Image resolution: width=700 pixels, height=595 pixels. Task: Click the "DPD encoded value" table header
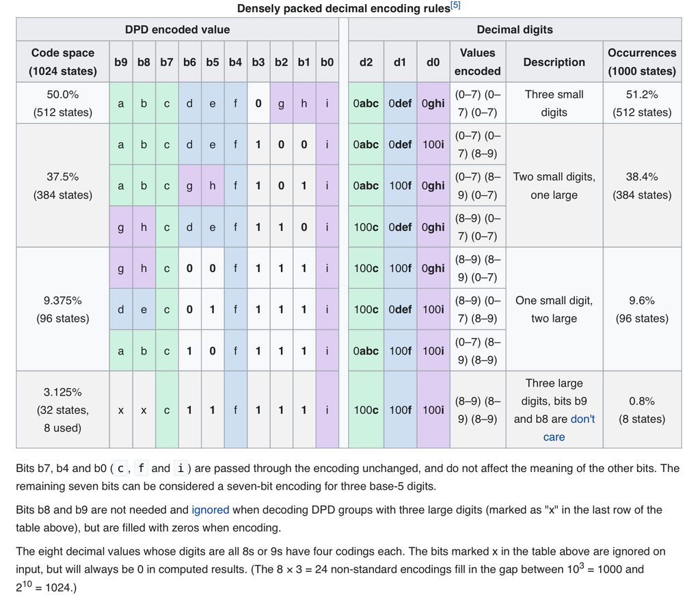coord(177,29)
